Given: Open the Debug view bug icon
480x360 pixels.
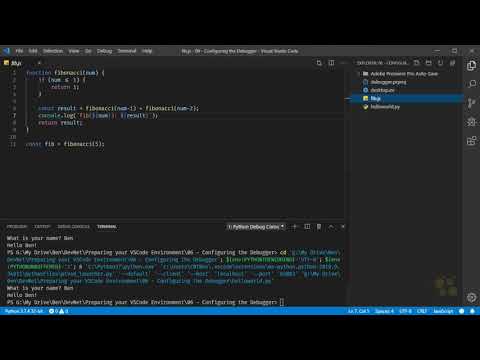Looking at the screenshot, I should pos(471,122).
